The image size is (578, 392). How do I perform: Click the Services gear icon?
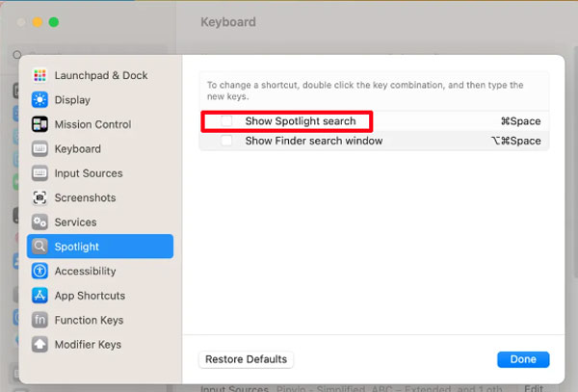[39, 222]
